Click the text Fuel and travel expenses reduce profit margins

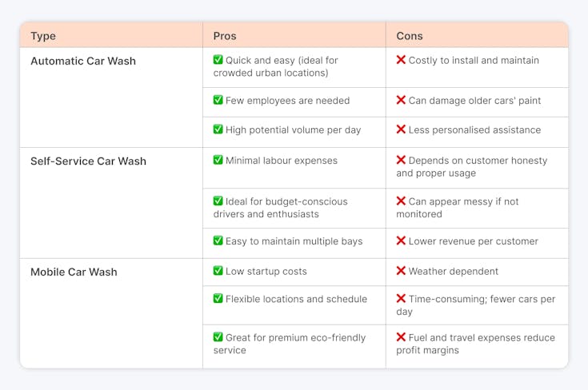pyautogui.click(x=475, y=344)
